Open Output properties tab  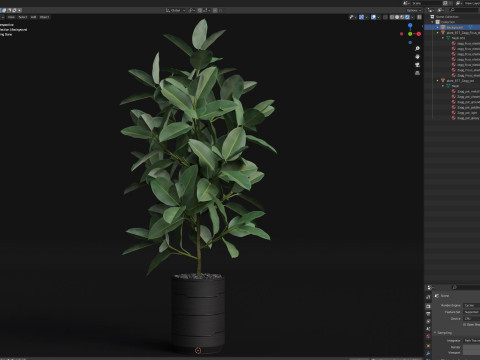[428, 314]
